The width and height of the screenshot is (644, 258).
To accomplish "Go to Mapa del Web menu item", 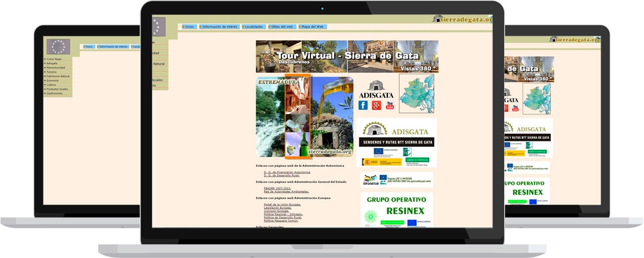I will point(312,27).
